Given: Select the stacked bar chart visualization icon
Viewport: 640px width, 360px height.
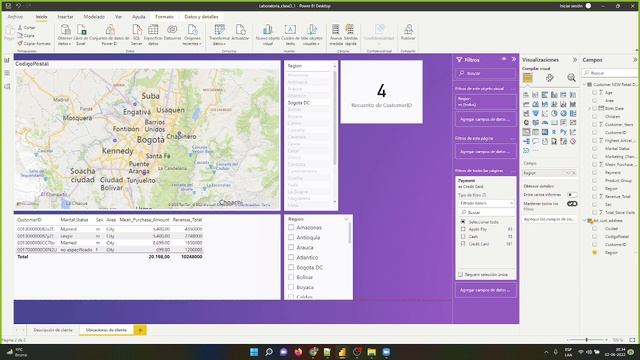Looking at the screenshot, I should click(x=526, y=95).
